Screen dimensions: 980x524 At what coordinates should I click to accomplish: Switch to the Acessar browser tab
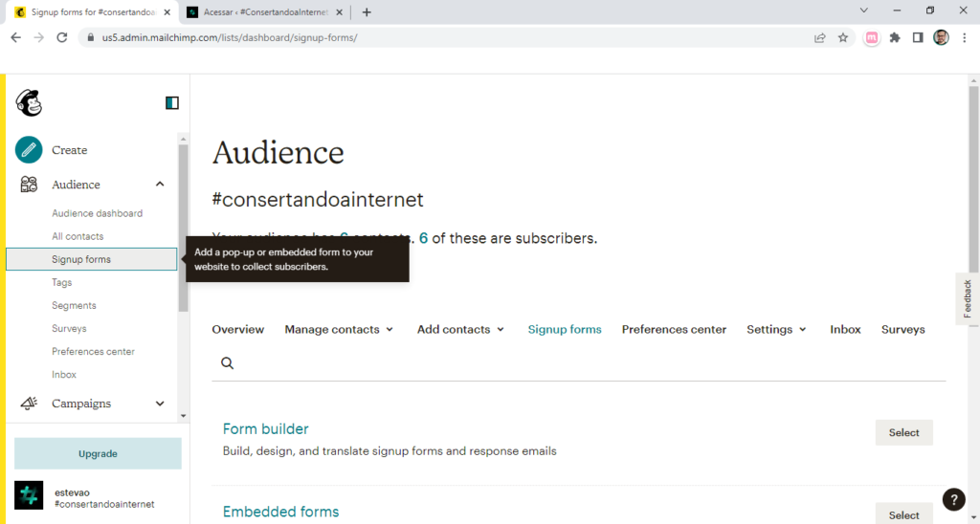265,11
